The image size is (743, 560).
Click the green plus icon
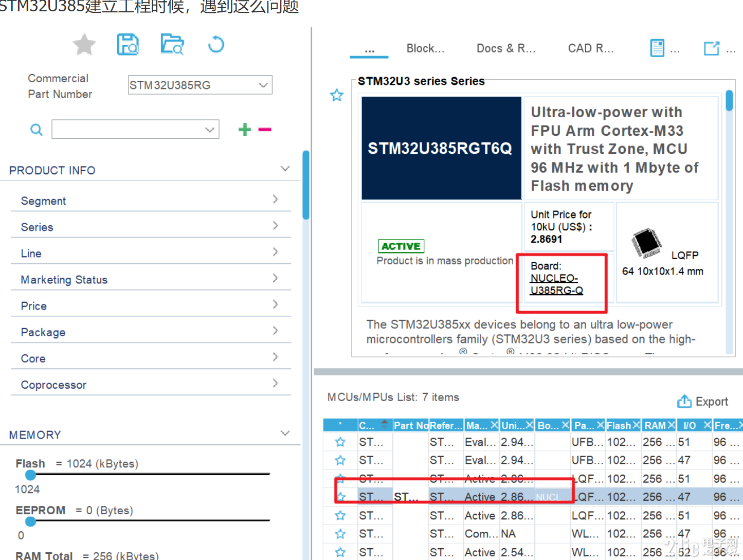(245, 129)
